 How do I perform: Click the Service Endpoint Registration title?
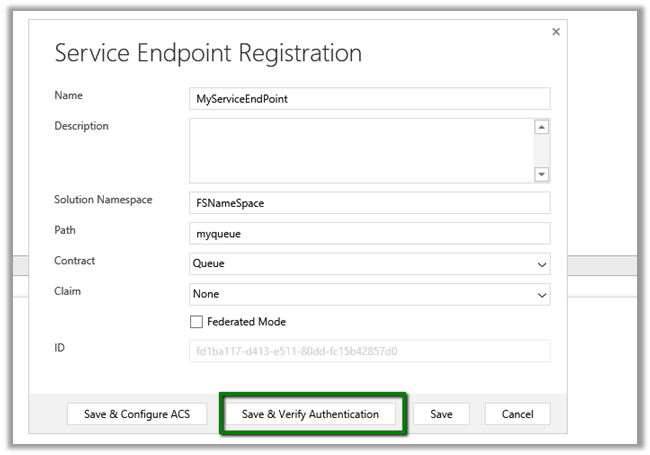pyautogui.click(x=208, y=53)
